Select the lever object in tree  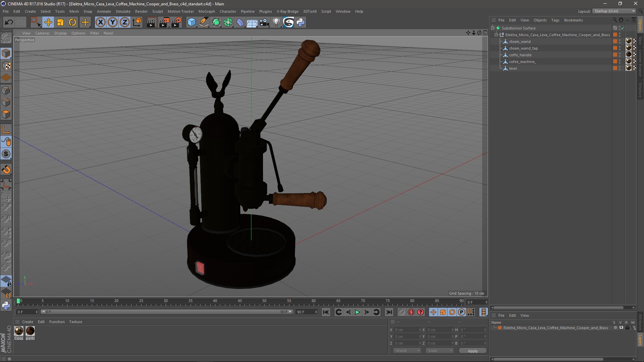point(513,68)
